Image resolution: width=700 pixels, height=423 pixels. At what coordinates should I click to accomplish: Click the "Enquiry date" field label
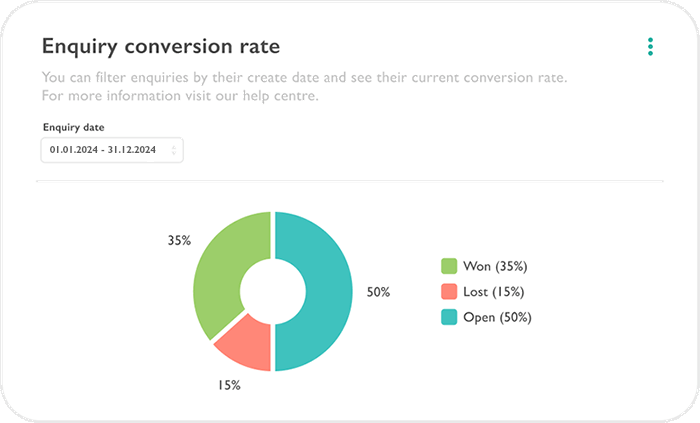pyautogui.click(x=73, y=128)
